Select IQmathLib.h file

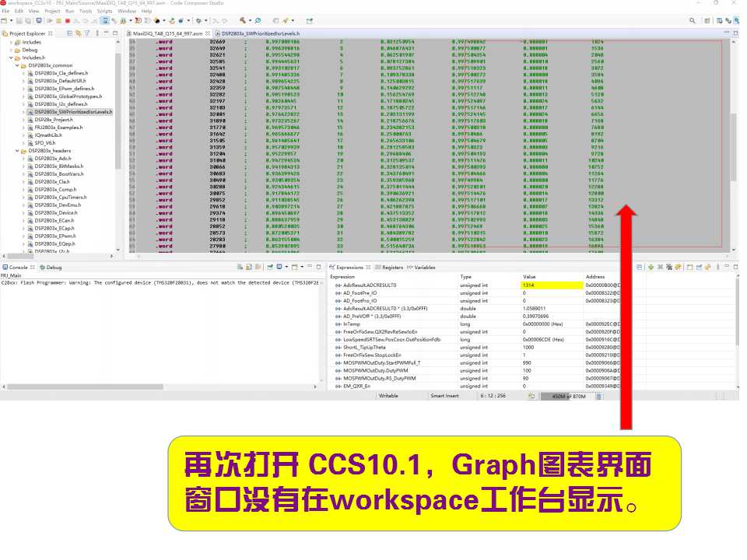pyautogui.click(x=48, y=135)
